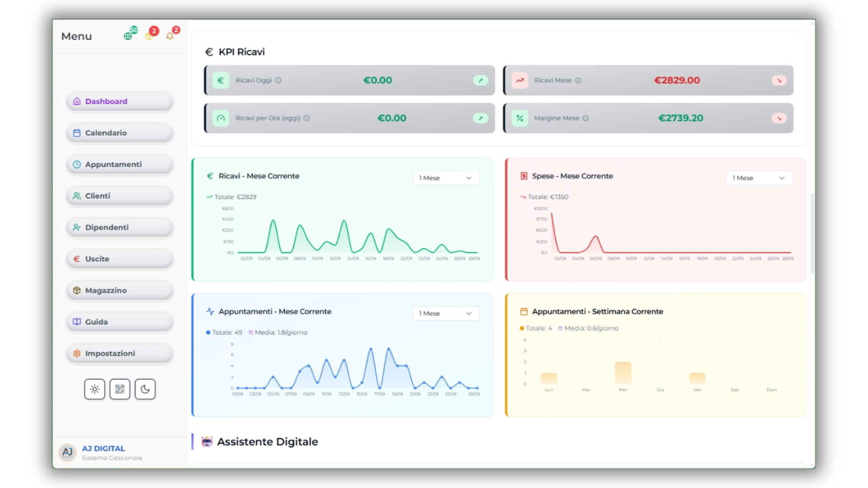The width and height of the screenshot is (868, 488).
Task: Click the QR code button
Action: [120, 389]
